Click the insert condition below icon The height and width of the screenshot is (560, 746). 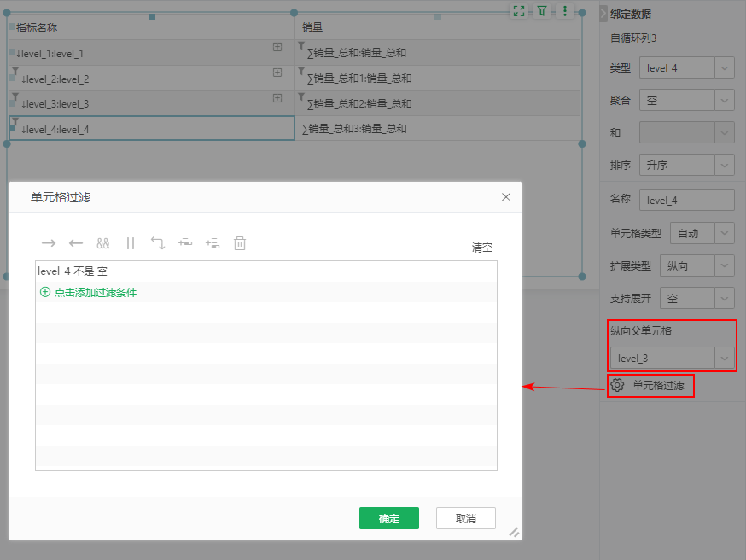click(213, 243)
